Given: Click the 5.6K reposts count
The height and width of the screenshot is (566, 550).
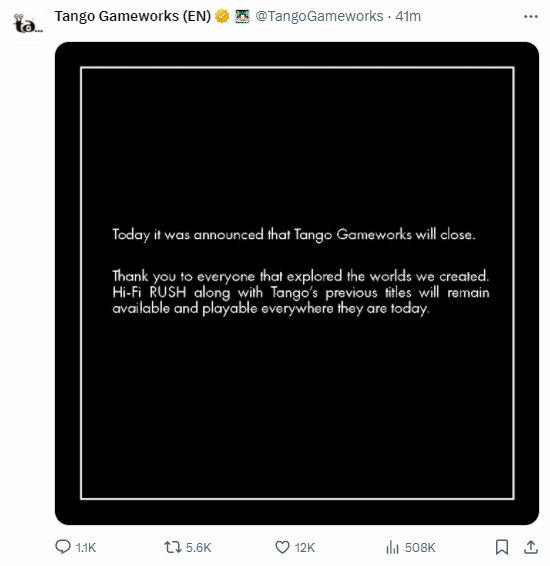Looking at the screenshot, I should coord(198,548).
